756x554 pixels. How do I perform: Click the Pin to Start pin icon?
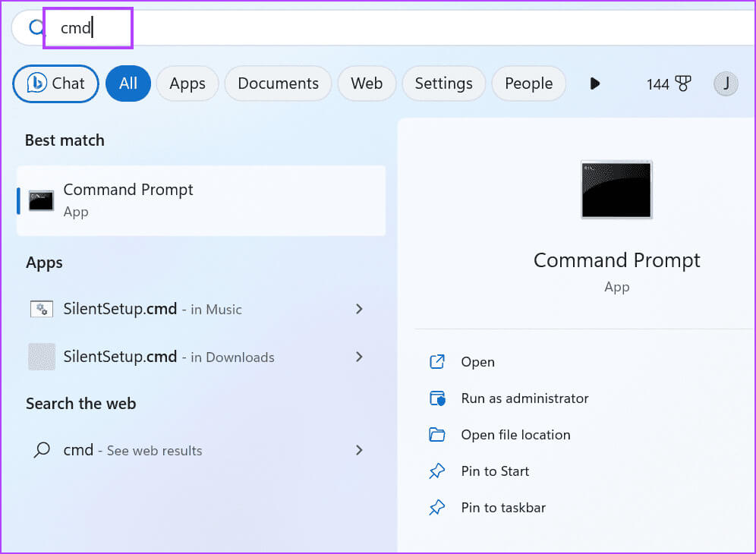(436, 471)
